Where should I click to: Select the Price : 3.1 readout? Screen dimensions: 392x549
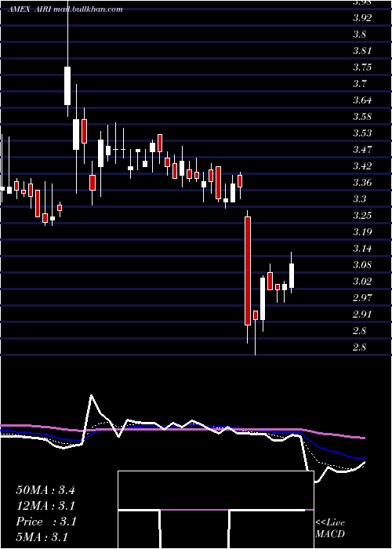[x=45, y=522]
